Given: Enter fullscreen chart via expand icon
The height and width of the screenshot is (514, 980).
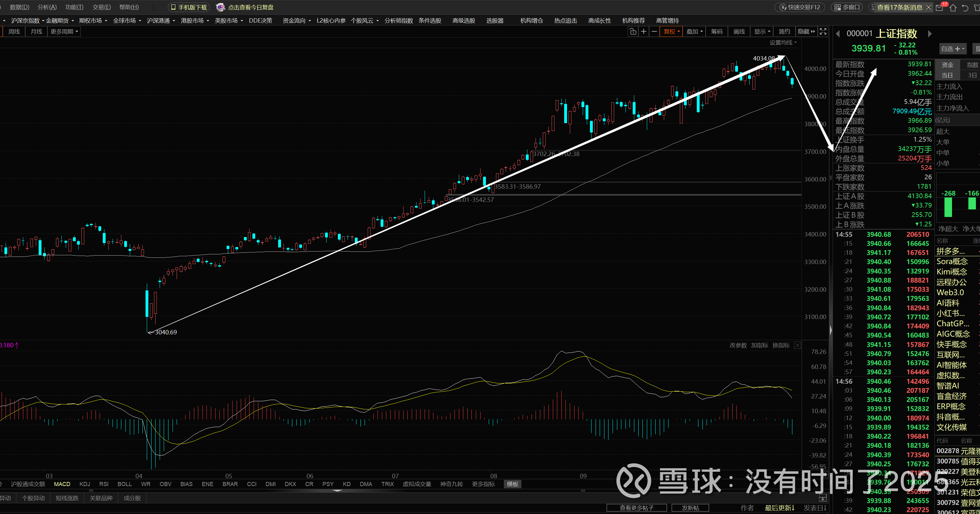Looking at the screenshot, I should [823, 31].
